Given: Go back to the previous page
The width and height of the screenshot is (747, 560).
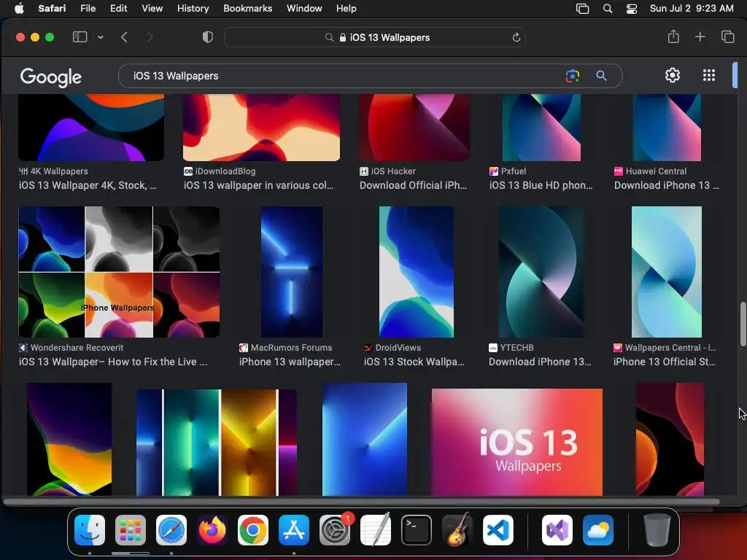Looking at the screenshot, I should coord(124,37).
